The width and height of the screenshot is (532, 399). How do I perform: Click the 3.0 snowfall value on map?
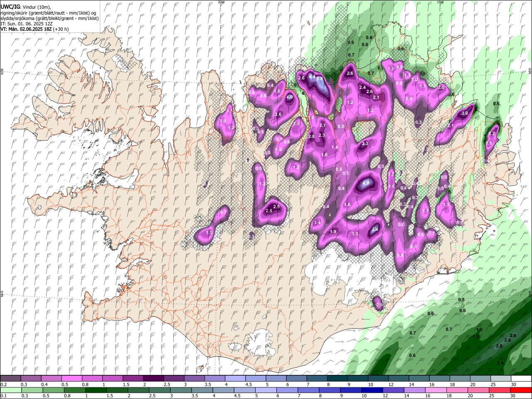[x=465, y=113]
